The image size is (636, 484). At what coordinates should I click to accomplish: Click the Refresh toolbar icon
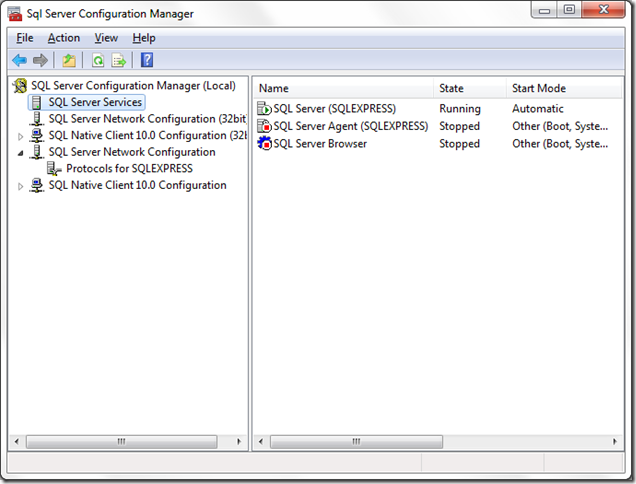point(98,60)
